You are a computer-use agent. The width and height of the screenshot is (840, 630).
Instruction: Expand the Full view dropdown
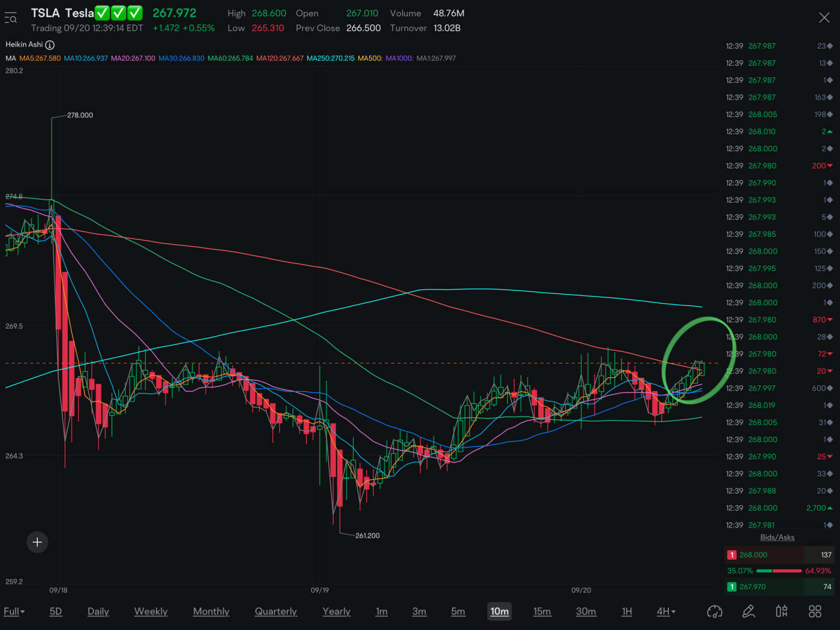click(x=14, y=611)
